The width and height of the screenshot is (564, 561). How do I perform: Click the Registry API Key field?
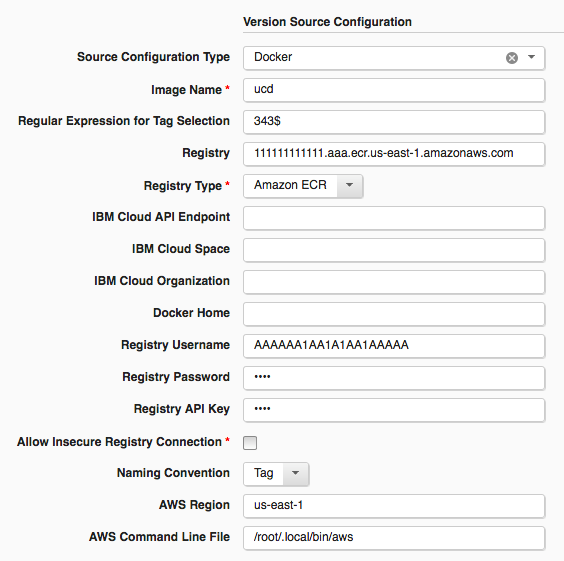click(x=394, y=410)
